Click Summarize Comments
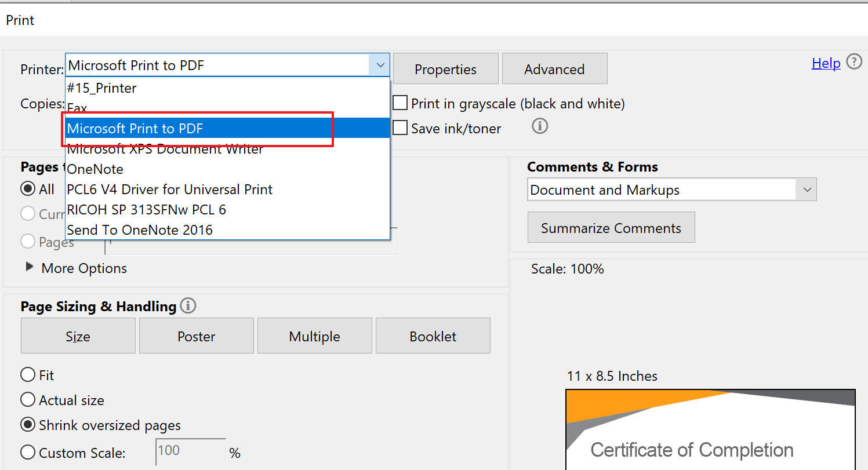 (611, 227)
